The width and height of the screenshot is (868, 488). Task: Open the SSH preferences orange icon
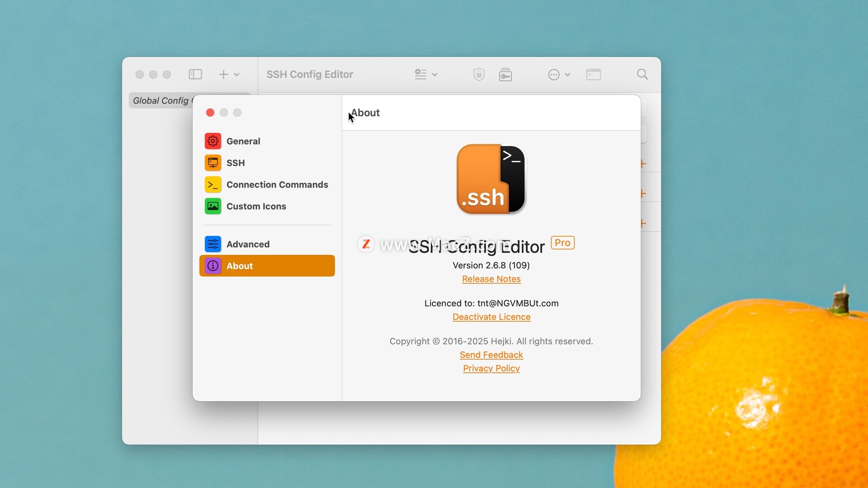213,163
